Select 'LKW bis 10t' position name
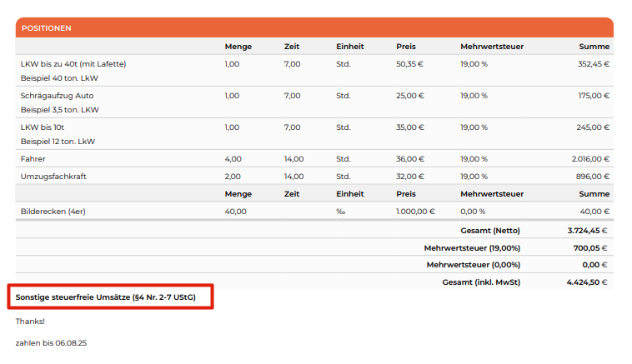The image size is (632, 364). (x=43, y=127)
